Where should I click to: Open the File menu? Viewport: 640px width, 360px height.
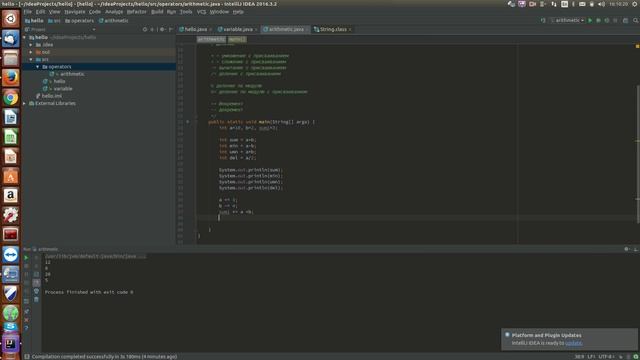point(27,12)
